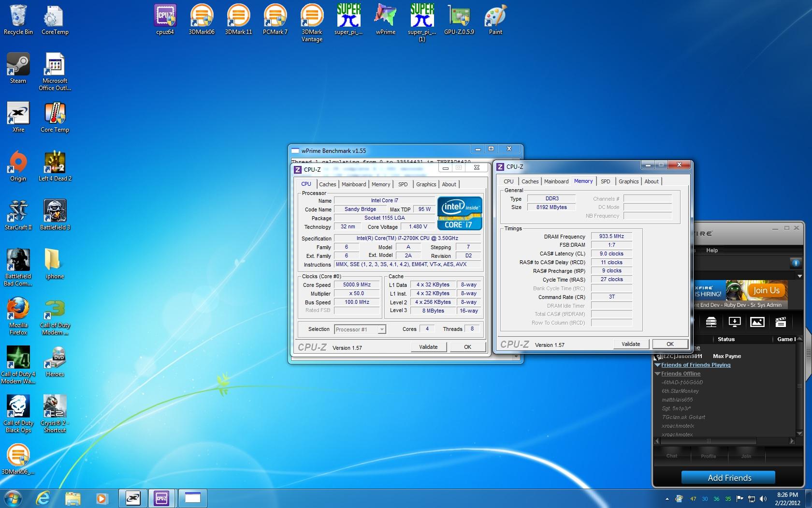The image size is (812, 508).
Task: Open Mainboard tab in left CPU-Z window
Action: [x=354, y=184]
